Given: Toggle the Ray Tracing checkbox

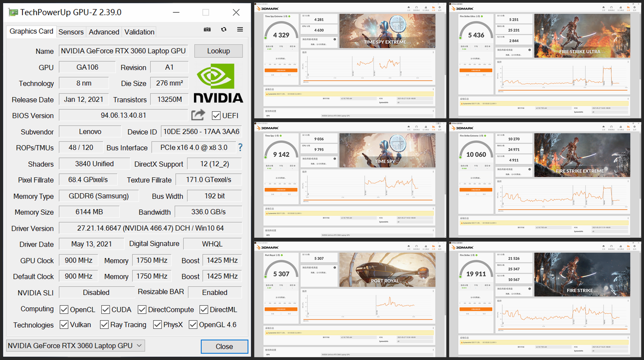Looking at the screenshot, I should [104, 324].
